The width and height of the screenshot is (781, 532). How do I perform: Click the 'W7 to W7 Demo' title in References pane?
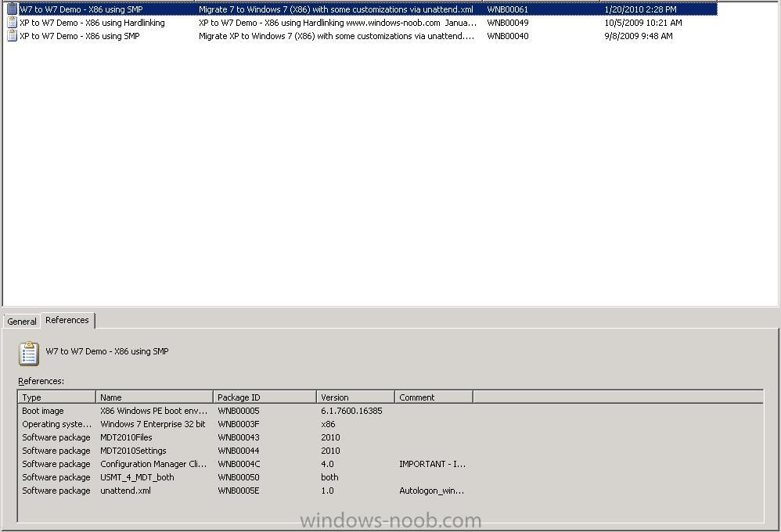tap(107, 351)
